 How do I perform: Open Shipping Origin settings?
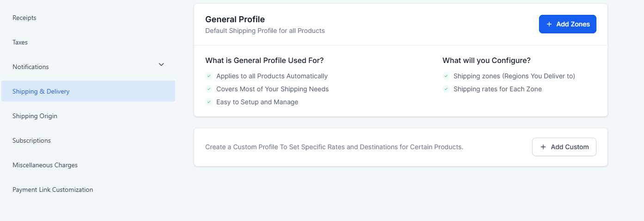(35, 116)
